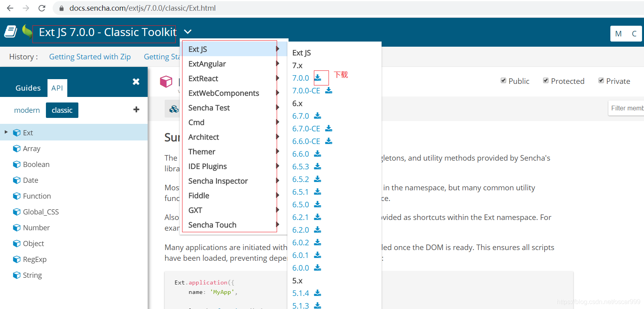Expand the Sencha Test submenu arrow

(x=278, y=107)
